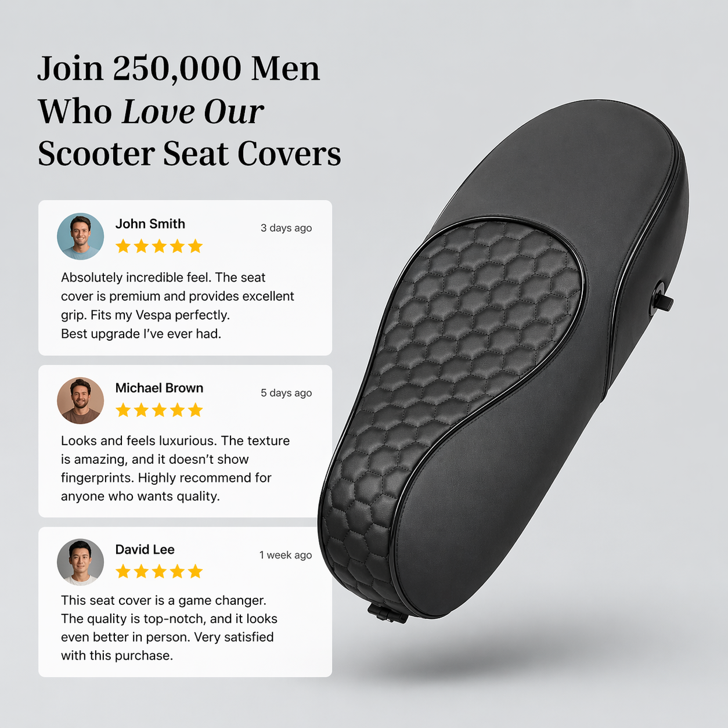The image size is (728, 728).
Task: Click the fifth star in David Lee's rating
Action: (196, 571)
